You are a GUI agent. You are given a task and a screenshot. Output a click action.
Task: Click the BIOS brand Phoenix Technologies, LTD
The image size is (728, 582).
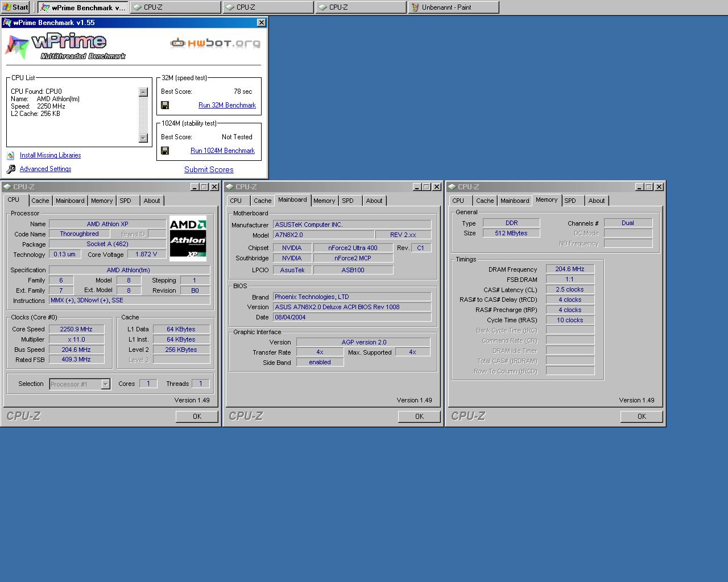point(352,297)
